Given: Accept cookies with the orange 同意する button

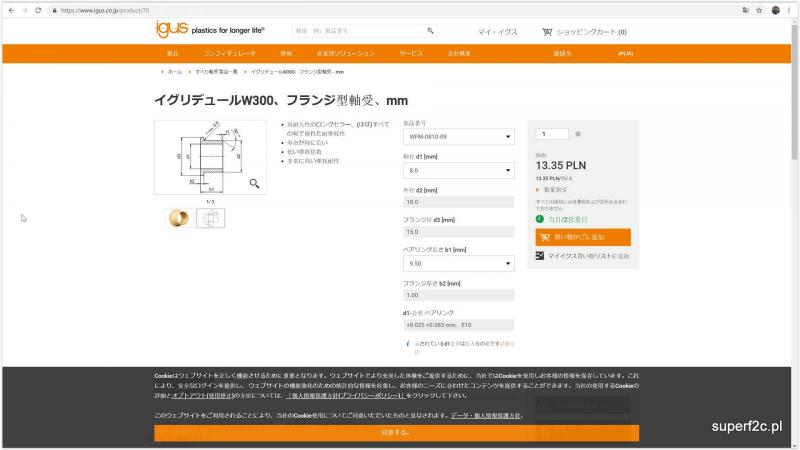Looking at the screenshot, I should pyautogui.click(x=396, y=433).
